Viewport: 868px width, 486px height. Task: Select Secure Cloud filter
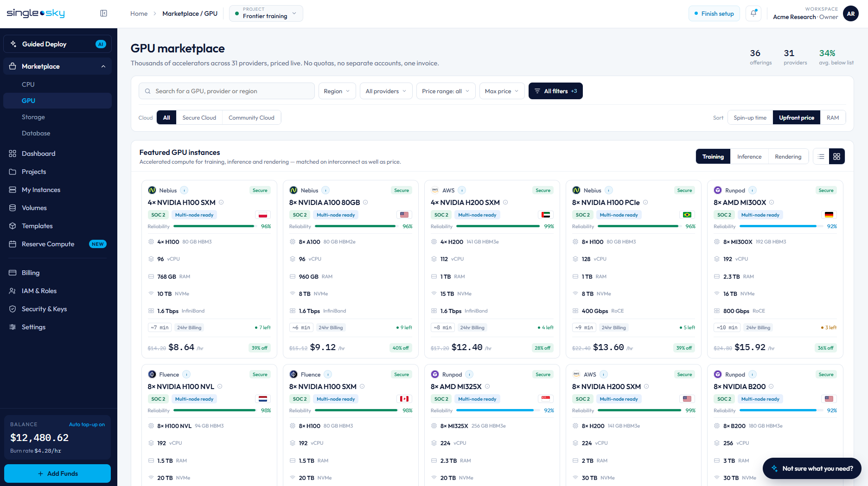click(x=199, y=118)
